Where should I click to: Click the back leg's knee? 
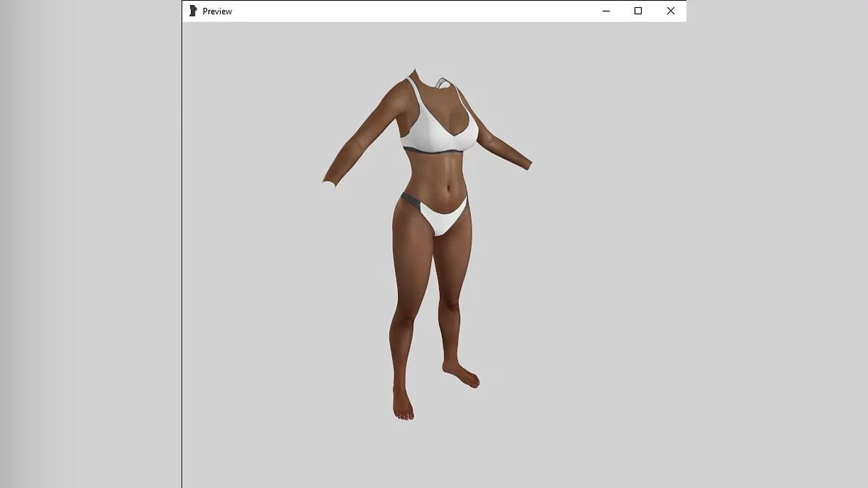click(451, 302)
